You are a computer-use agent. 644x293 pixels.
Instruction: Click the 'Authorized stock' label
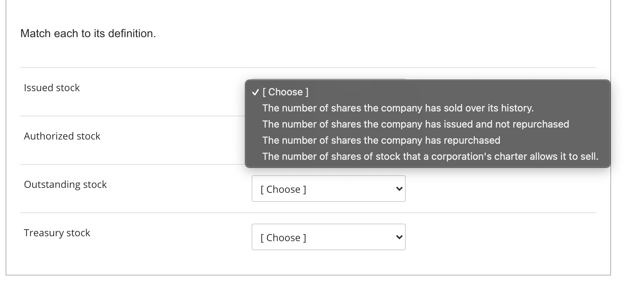62,136
